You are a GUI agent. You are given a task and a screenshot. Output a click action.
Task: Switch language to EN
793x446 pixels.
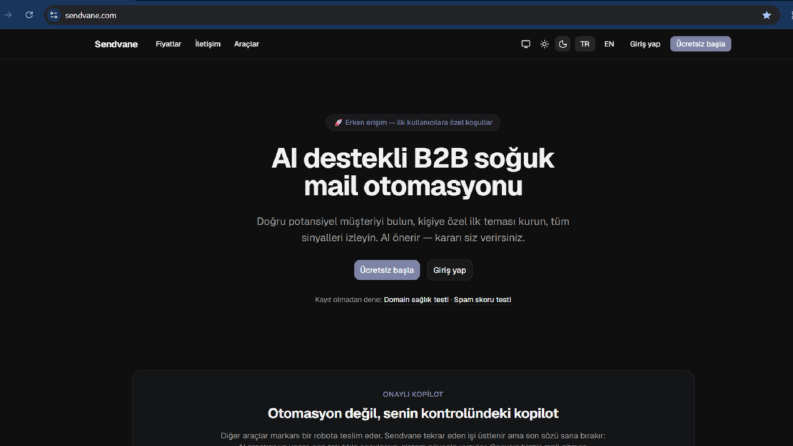point(609,44)
